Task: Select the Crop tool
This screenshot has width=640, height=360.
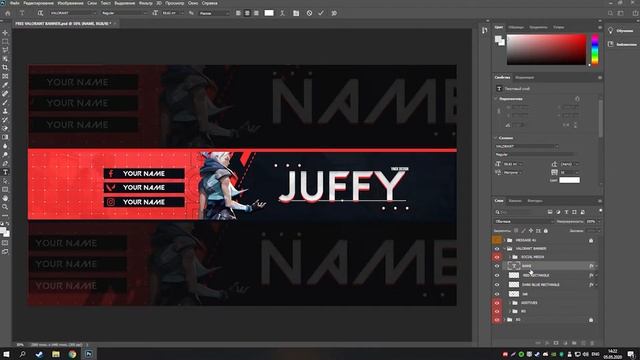Action: coord(5,67)
